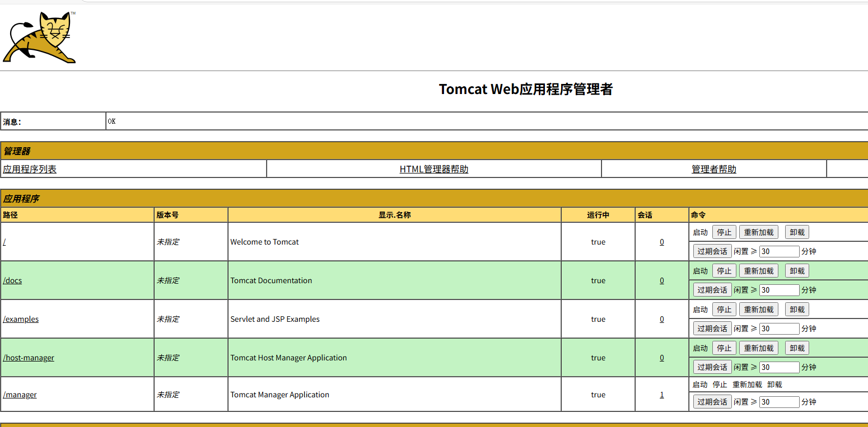Click the '消息:' label cell

tap(53, 121)
